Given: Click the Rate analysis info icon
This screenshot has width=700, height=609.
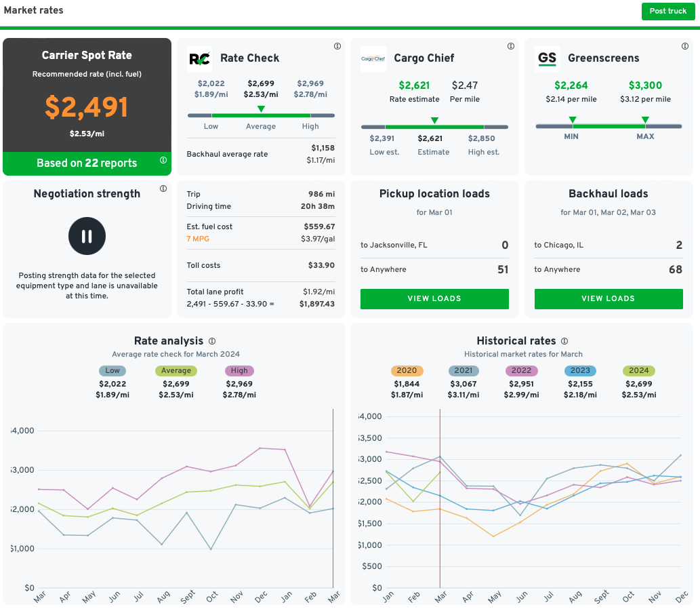Looking at the screenshot, I should (x=212, y=341).
